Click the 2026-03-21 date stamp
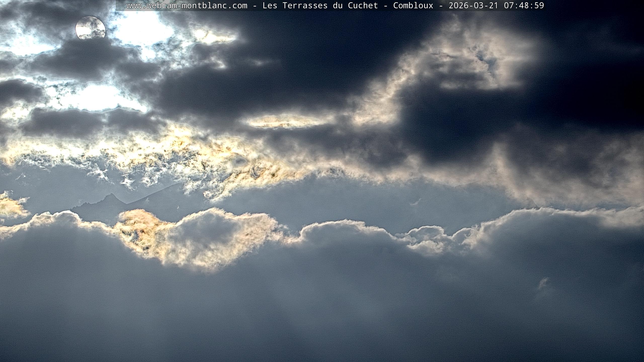Image resolution: width=644 pixels, height=362 pixels. (473, 6)
